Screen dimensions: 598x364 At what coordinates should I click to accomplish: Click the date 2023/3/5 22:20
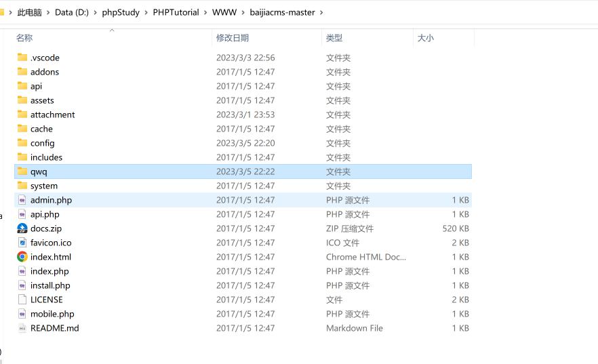click(x=245, y=143)
